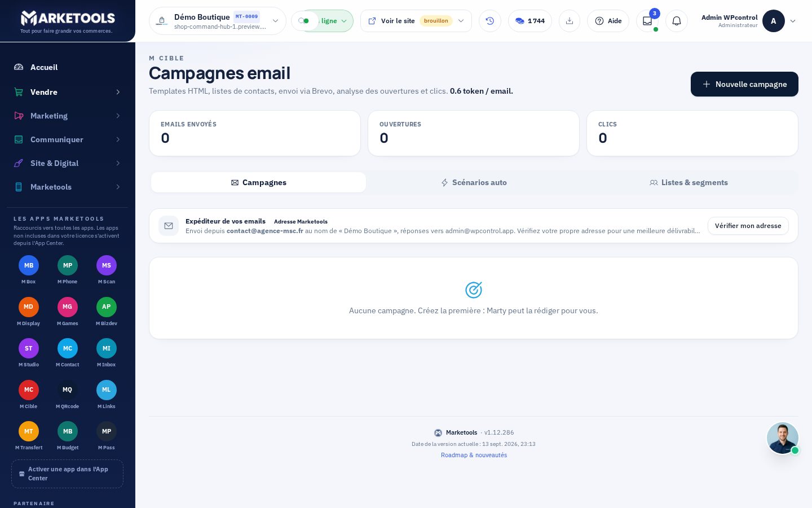Click the Nouvelle campagne button

(x=744, y=84)
